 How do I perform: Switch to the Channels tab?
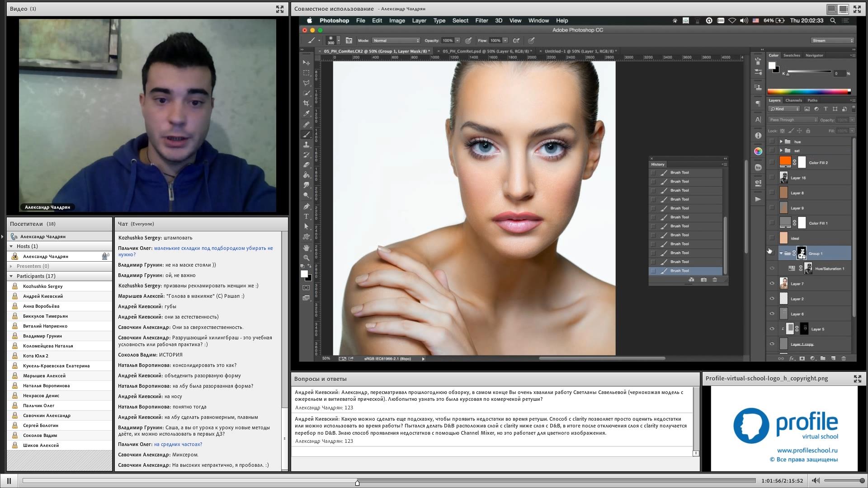coord(793,100)
